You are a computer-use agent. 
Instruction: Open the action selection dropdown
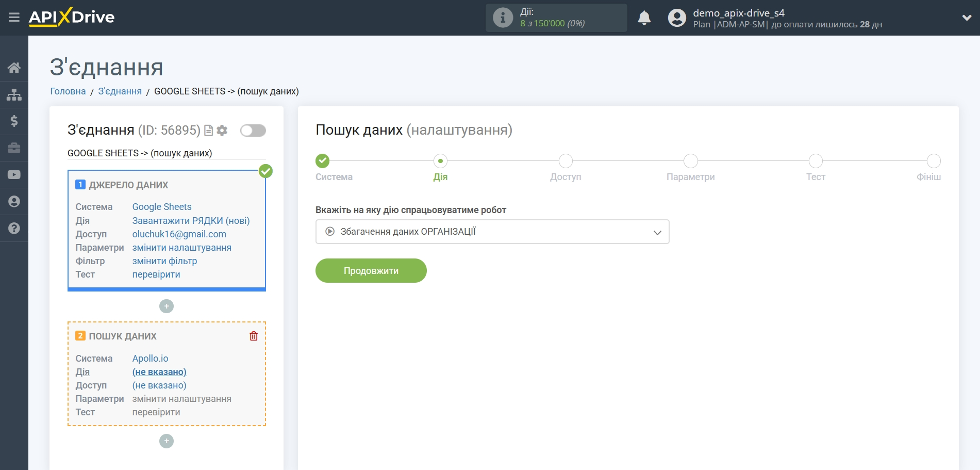pyautogui.click(x=491, y=232)
